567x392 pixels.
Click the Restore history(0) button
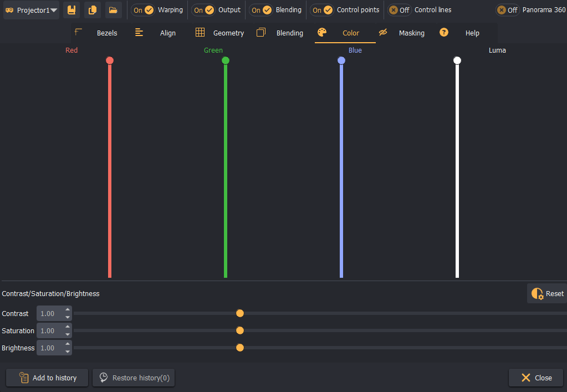pyautogui.click(x=134, y=378)
